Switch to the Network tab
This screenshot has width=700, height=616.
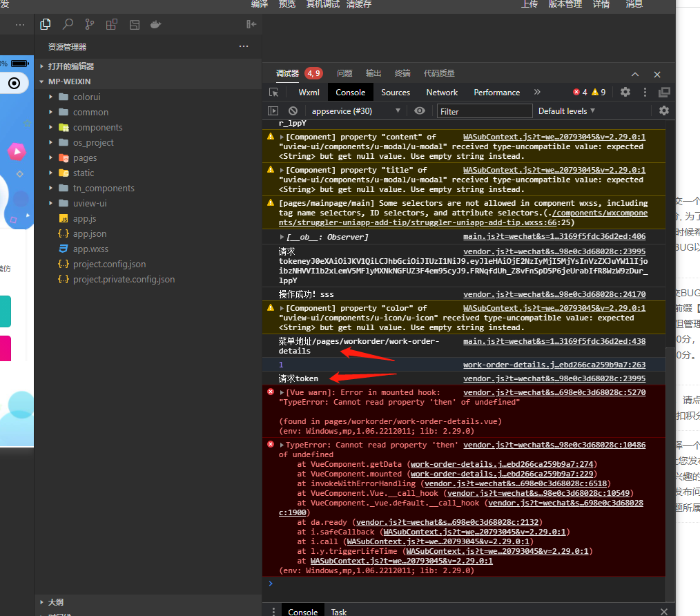click(x=442, y=93)
